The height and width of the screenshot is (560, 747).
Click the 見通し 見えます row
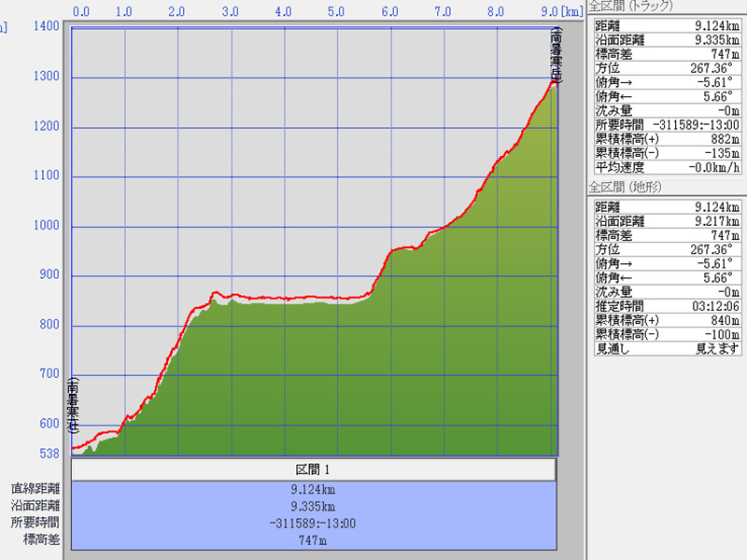[x=667, y=348]
